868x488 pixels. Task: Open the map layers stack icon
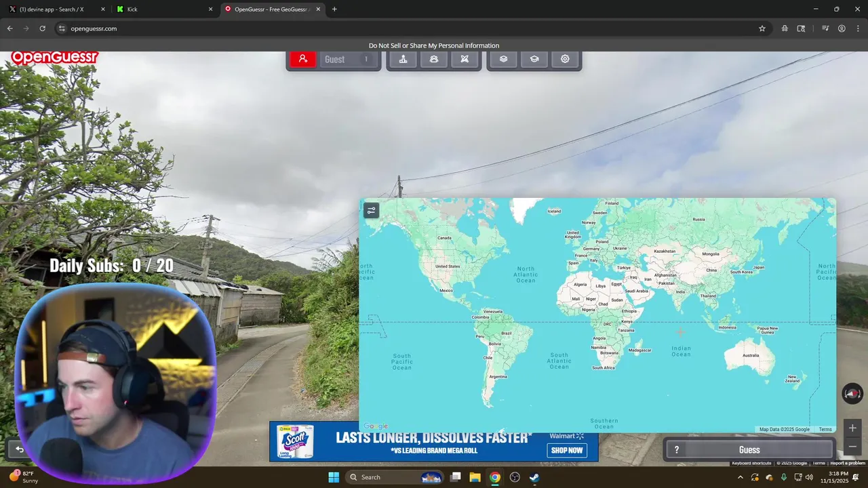[x=503, y=59]
